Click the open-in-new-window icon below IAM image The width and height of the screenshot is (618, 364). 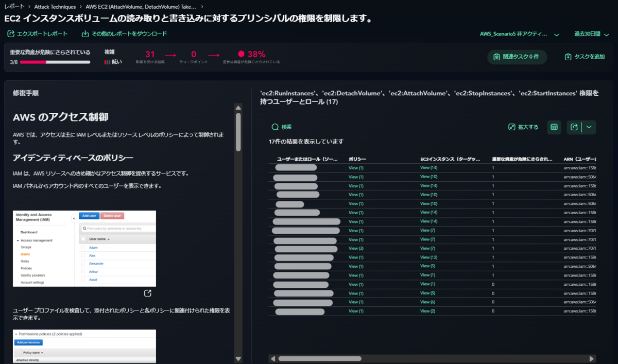click(148, 293)
